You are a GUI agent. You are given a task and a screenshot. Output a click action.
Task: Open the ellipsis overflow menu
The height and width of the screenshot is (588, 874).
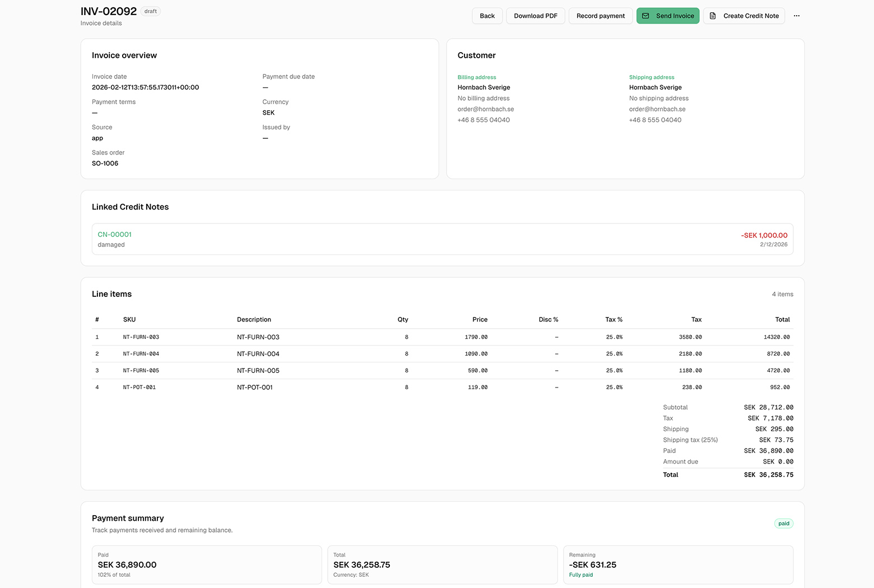point(797,16)
